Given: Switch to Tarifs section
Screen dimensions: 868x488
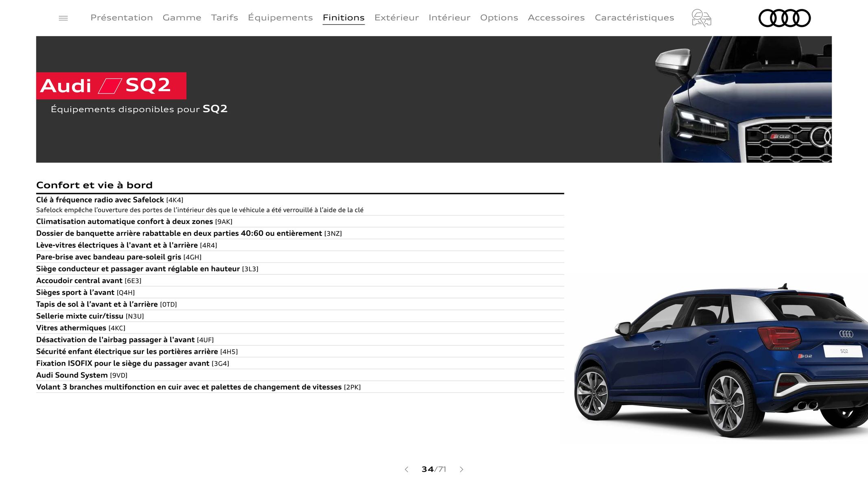Looking at the screenshot, I should coord(225,17).
